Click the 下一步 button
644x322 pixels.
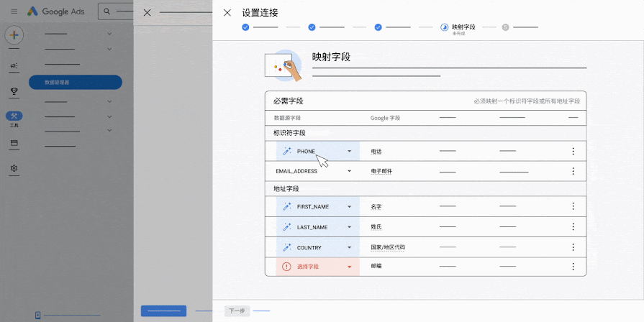pos(237,311)
